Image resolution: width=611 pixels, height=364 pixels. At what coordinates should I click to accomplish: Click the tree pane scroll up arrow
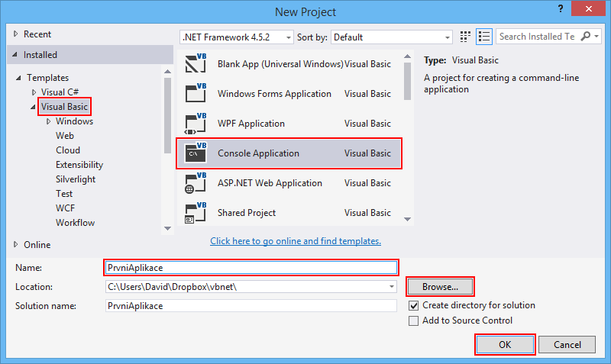[167, 71]
